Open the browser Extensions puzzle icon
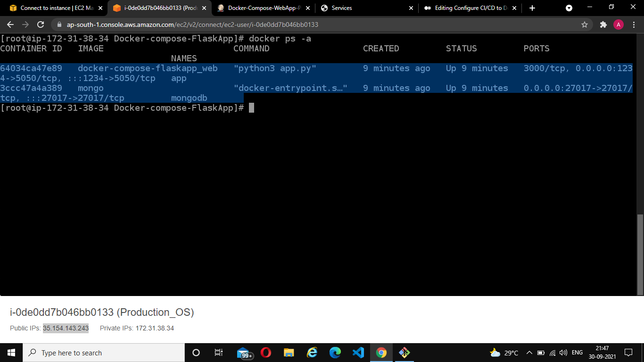 click(603, 25)
